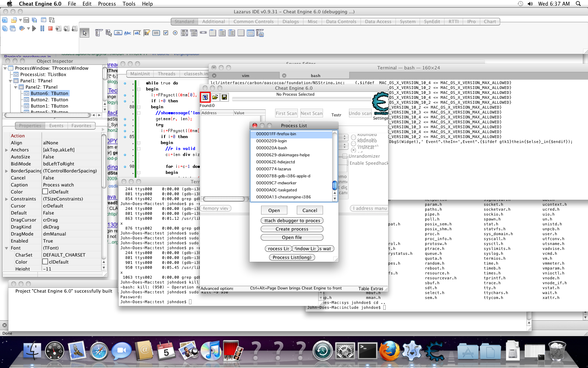
Task: Click the Save All icon in Lazarus
Action: tap(34, 20)
